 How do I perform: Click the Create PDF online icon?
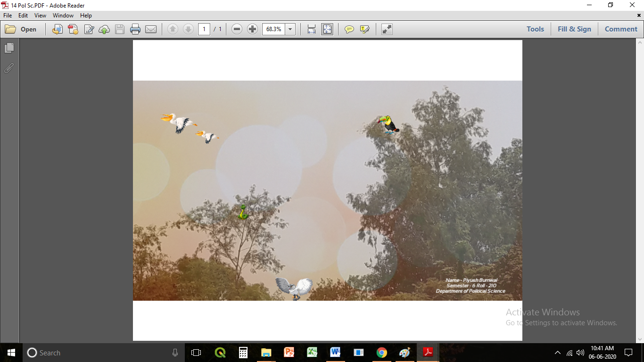pos(73,29)
